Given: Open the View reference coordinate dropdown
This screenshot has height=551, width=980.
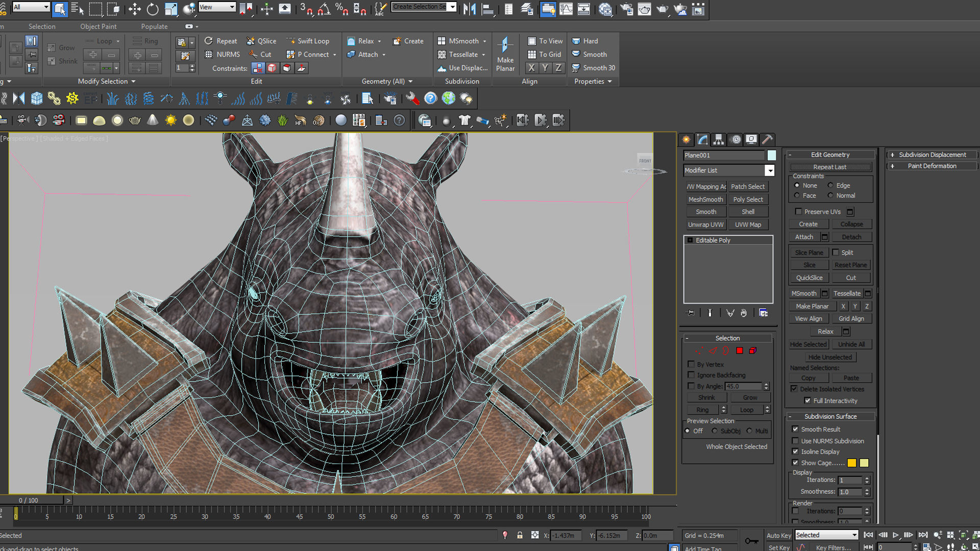Looking at the screenshot, I should [217, 7].
